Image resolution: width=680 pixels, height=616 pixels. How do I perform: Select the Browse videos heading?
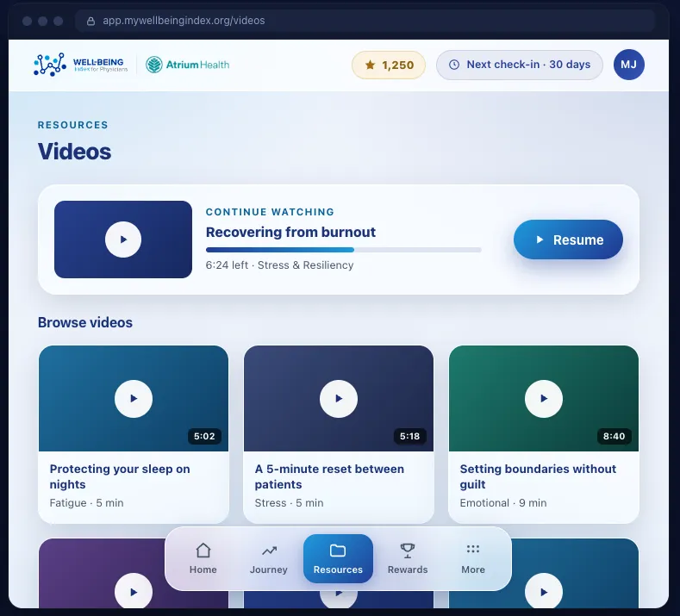click(x=85, y=322)
